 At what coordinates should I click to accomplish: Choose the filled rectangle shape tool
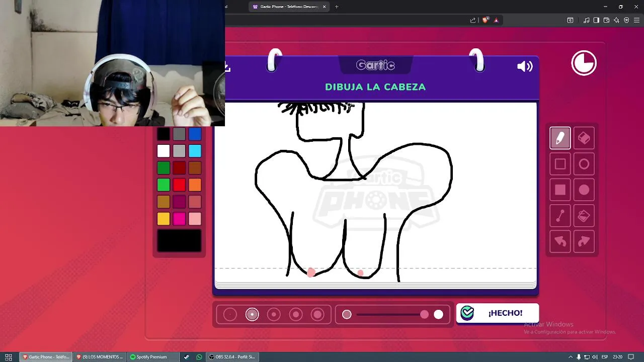[x=560, y=190]
